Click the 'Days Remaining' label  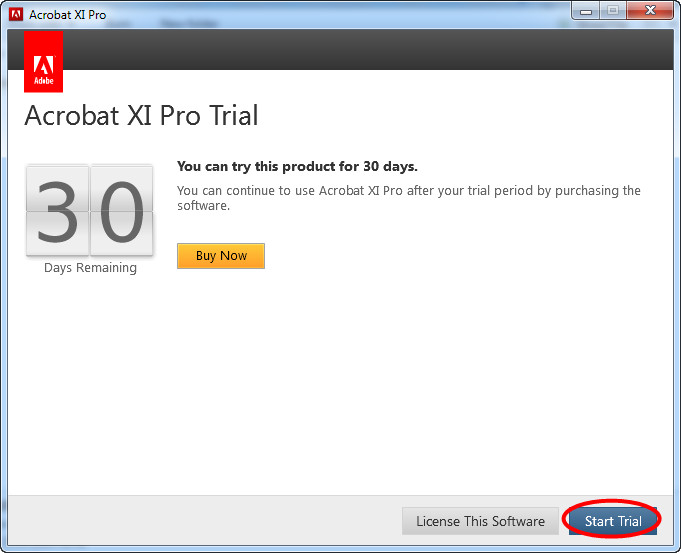[x=90, y=268]
